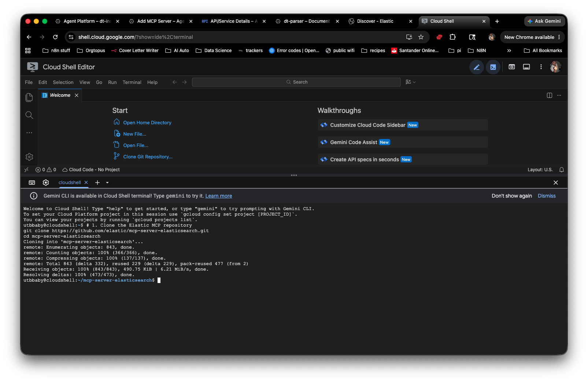Open Customize Cloud Code Sidebar walkthrough
Viewport: 588px width, 382px height.
click(403, 125)
